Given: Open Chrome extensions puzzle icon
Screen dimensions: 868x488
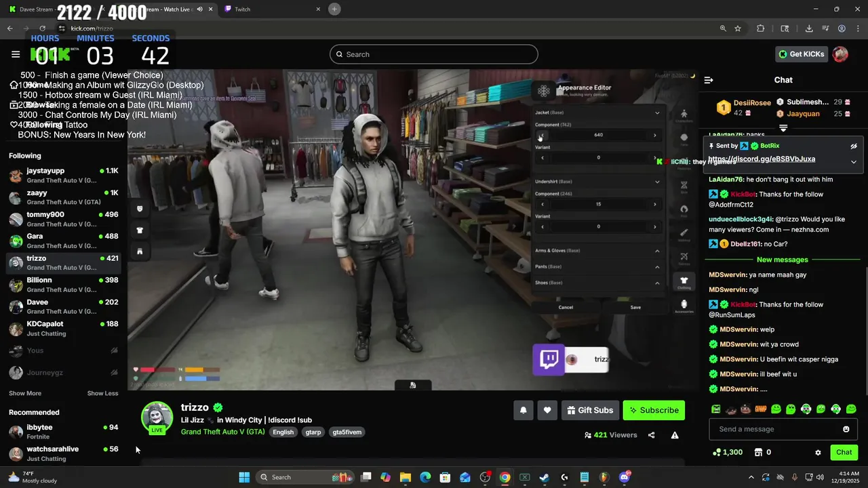Looking at the screenshot, I should (760, 28).
